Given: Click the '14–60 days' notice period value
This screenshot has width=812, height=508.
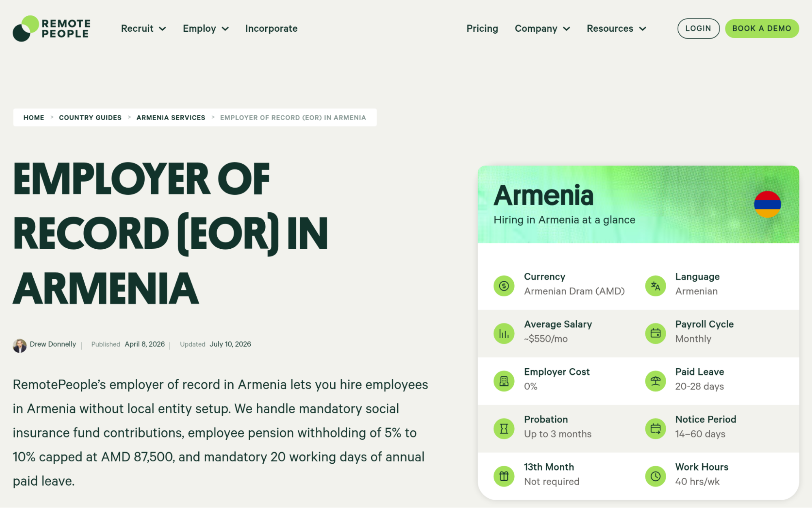Looking at the screenshot, I should (700, 434).
